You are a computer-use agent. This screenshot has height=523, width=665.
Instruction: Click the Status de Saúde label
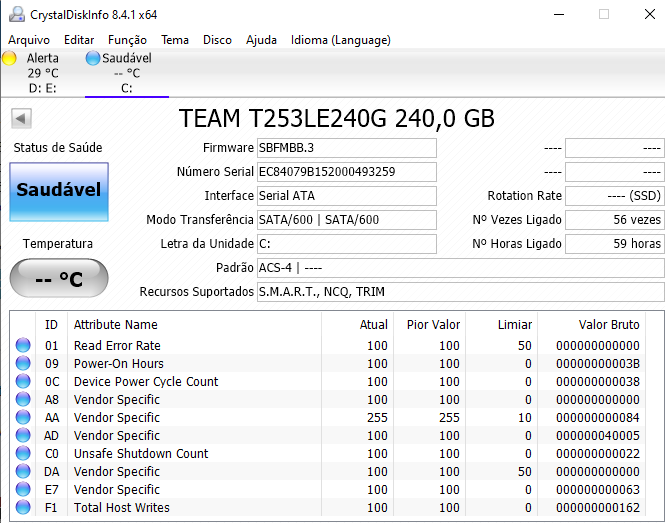coord(58,148)
